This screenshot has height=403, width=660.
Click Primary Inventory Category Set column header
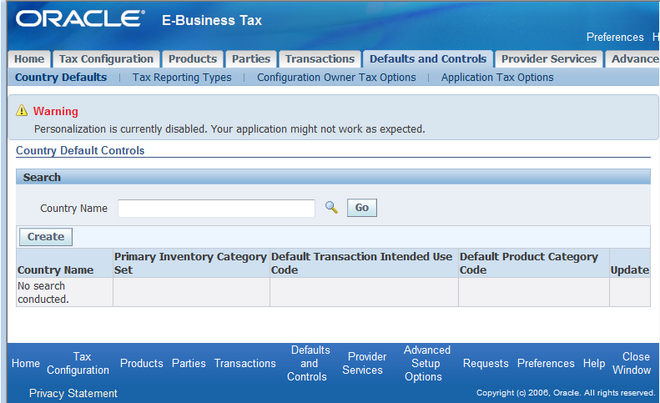[x=190, y=263]
